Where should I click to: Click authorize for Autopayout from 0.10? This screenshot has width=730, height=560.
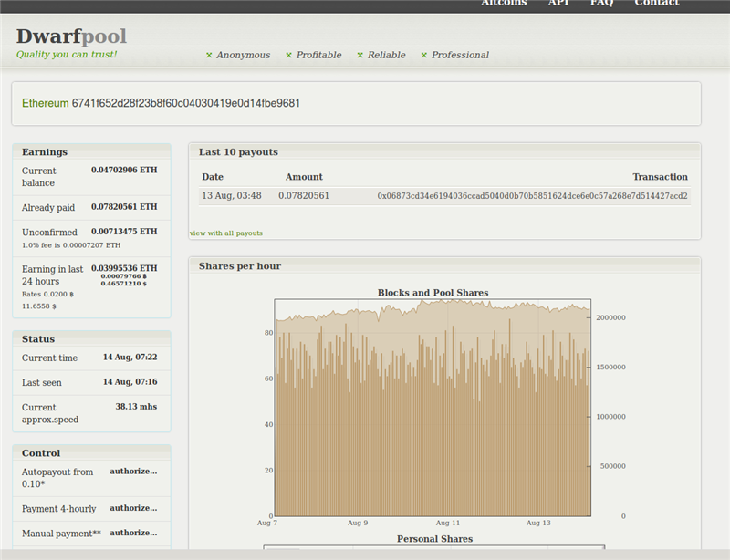[x=133, y=472]
